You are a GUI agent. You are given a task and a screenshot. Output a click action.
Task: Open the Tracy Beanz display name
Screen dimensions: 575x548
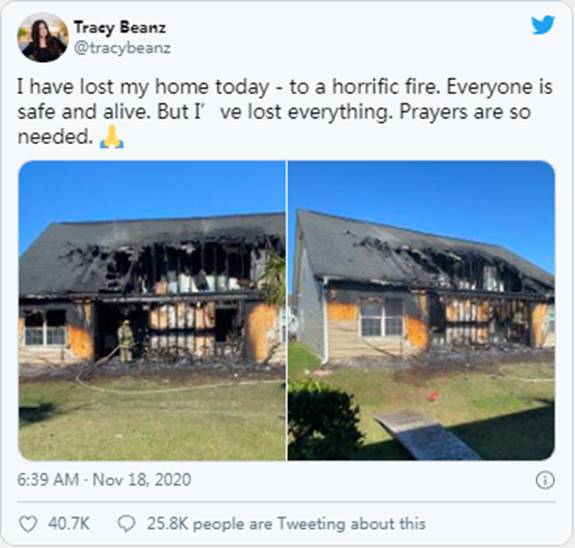point(120,28)
